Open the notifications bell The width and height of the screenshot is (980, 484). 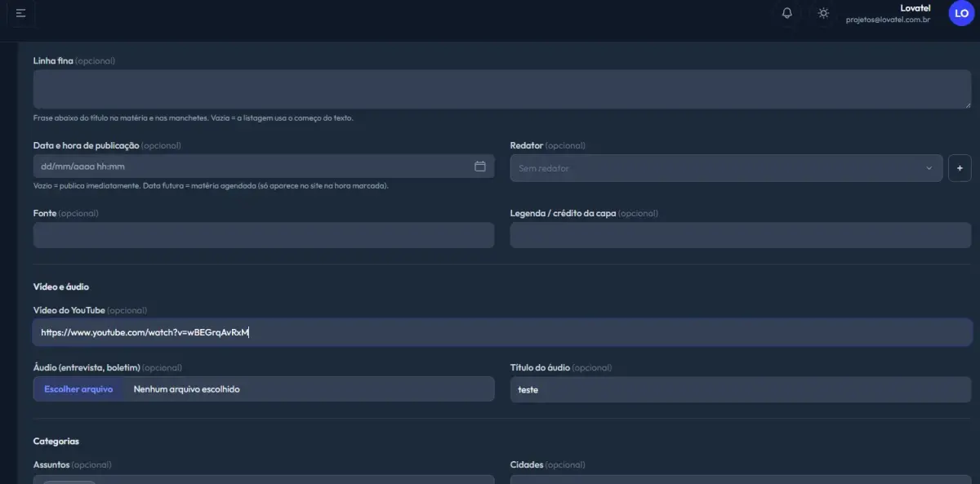pos(787,13)
